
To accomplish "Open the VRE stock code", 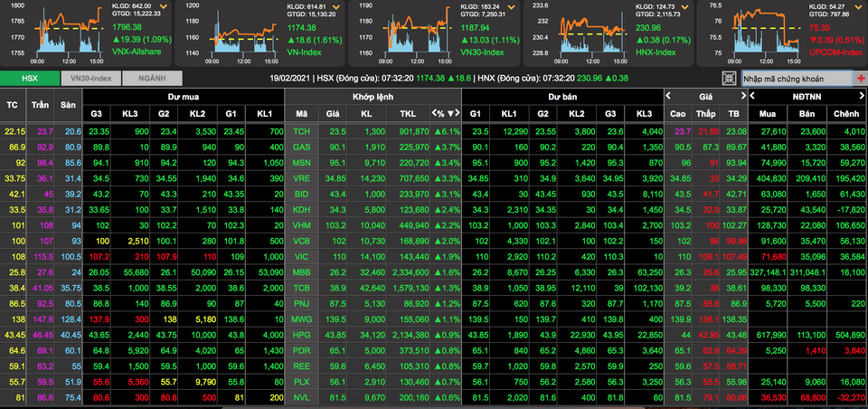I will (x=302, y=178).
